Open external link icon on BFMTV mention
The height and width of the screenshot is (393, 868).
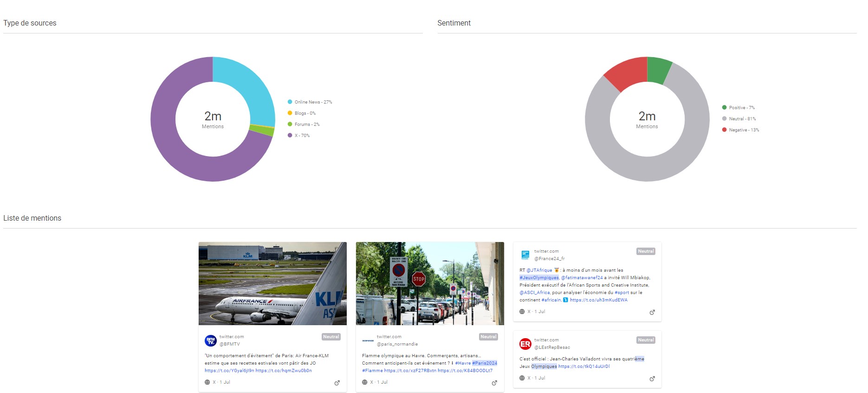[x=337, y=383]
